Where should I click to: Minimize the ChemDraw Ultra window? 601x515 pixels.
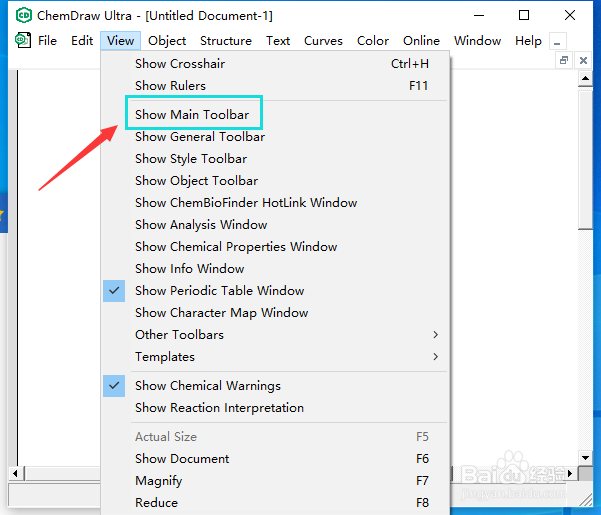pos(479,15)
